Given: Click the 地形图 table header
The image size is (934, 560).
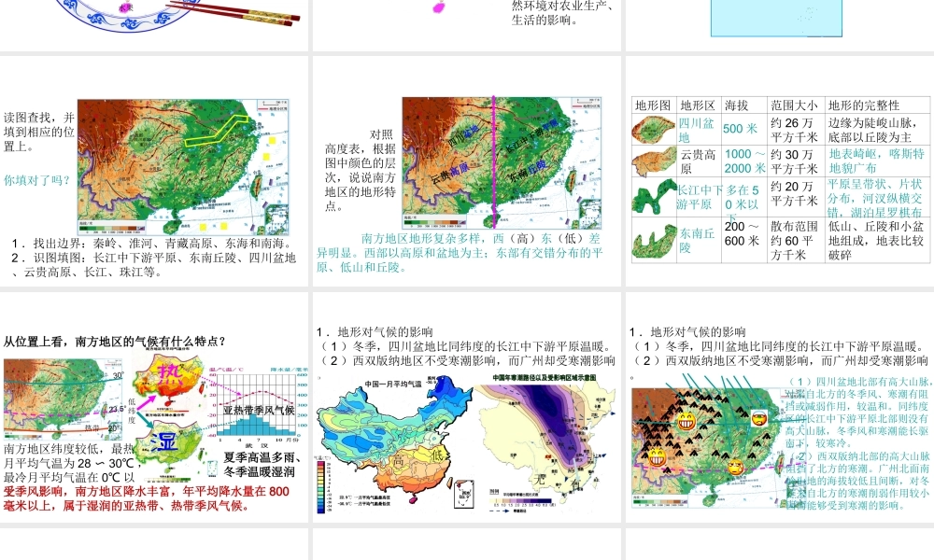Looking at the screenshot, I should (654, 105).
